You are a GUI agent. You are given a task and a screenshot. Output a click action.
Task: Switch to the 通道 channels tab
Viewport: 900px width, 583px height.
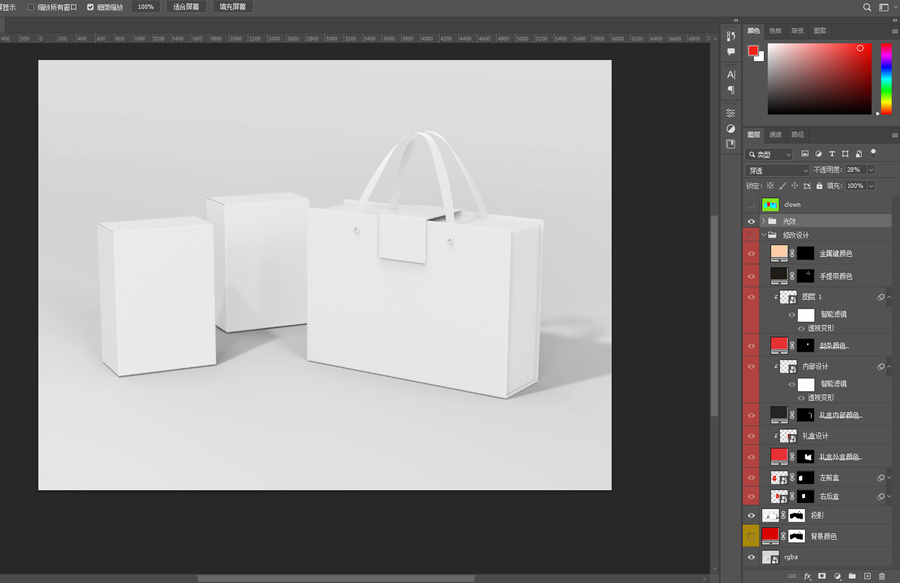(775, 134)
